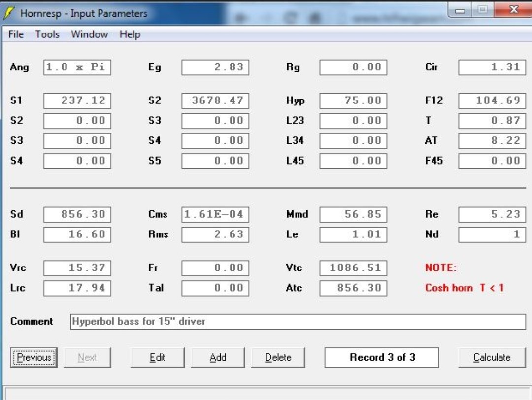Select the Eg field value 2.83

[215, 67]
